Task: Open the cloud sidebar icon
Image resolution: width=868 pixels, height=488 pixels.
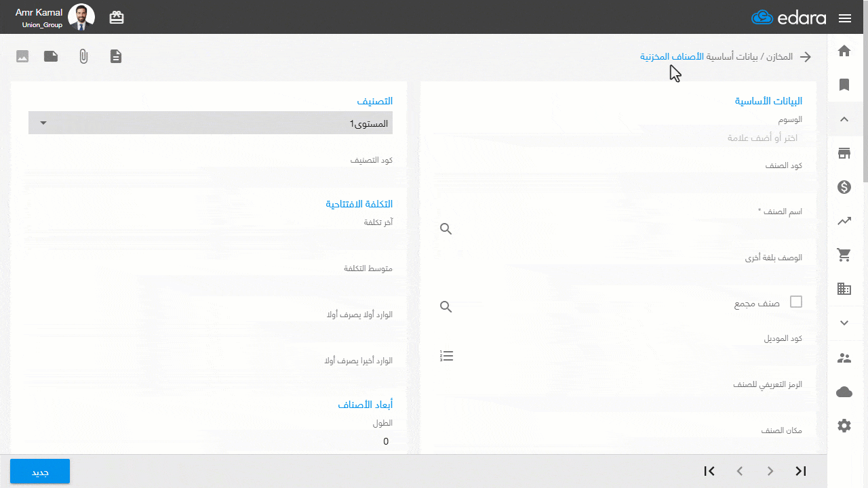Action: click(844, 392)
